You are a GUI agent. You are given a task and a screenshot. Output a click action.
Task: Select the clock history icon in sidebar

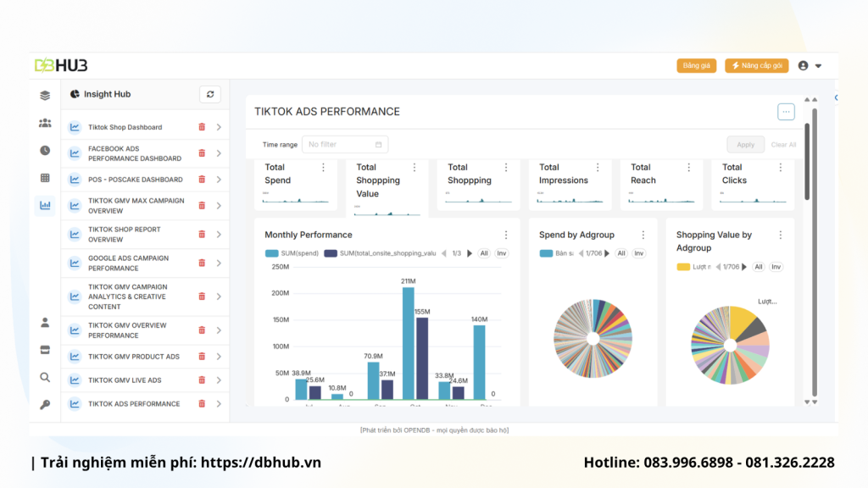coord(45,151)
